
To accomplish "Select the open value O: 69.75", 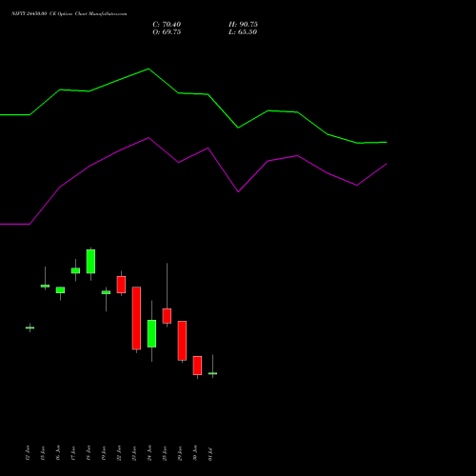I will click(x=167, y=32).
